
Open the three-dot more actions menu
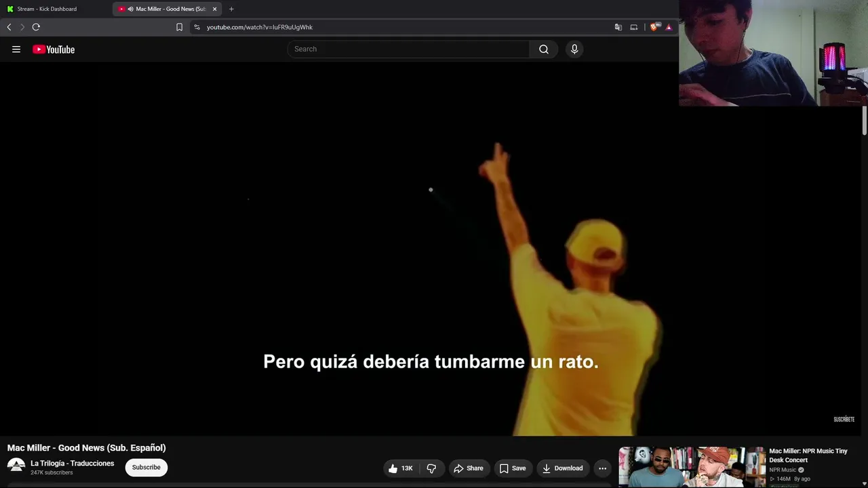tap(602, 468)
